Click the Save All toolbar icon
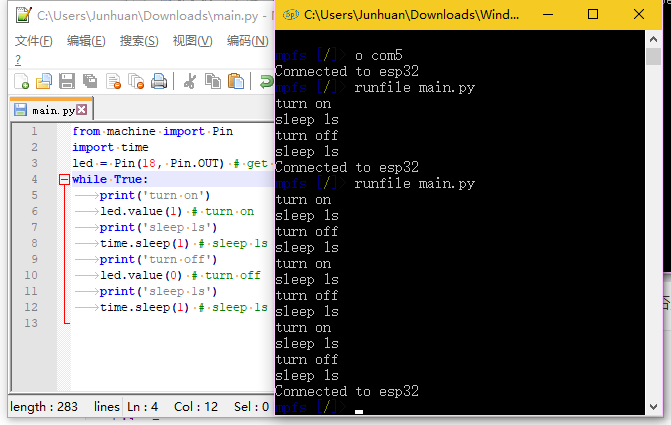Viewport: 671px width, 425px height. click(x=90, y=81)
